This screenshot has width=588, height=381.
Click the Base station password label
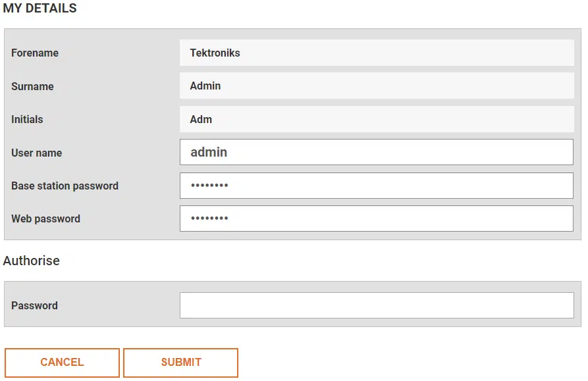[x=65, y=186]
